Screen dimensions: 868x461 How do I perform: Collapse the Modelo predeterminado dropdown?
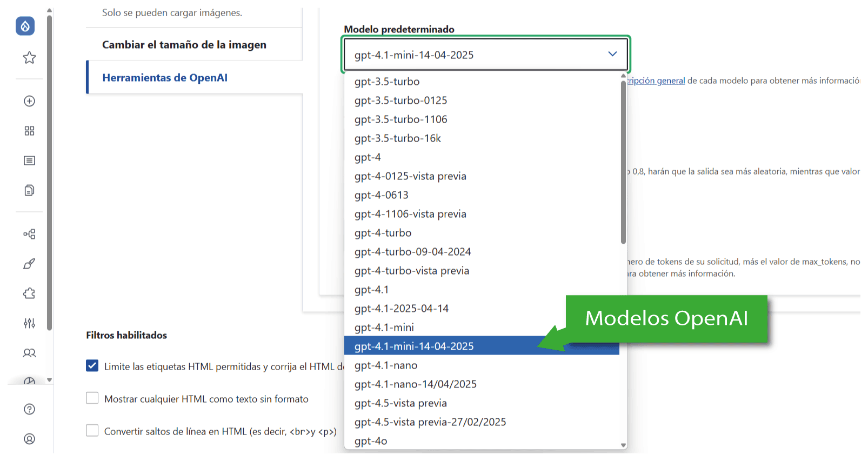coord(485,55)
